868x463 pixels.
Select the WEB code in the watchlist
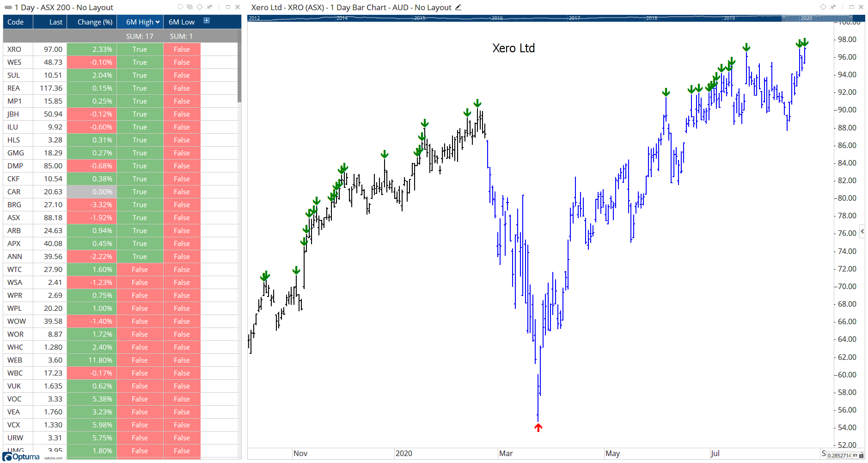tap(15, 360)
